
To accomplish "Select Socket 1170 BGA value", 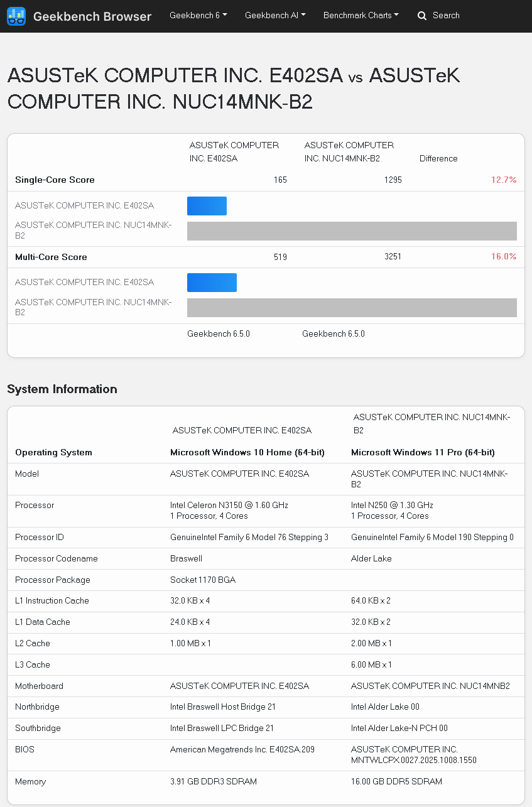I will click(203, 580).
